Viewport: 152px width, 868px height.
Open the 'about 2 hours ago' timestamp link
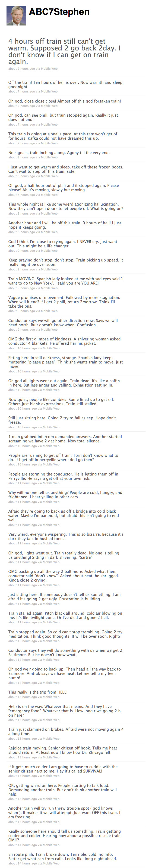pos(21,69)
